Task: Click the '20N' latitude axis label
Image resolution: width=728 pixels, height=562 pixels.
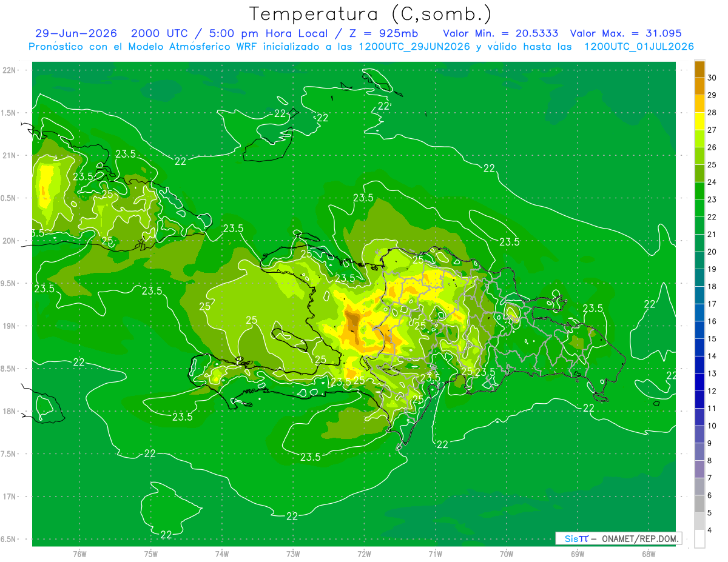Action: tap(10, 241)
